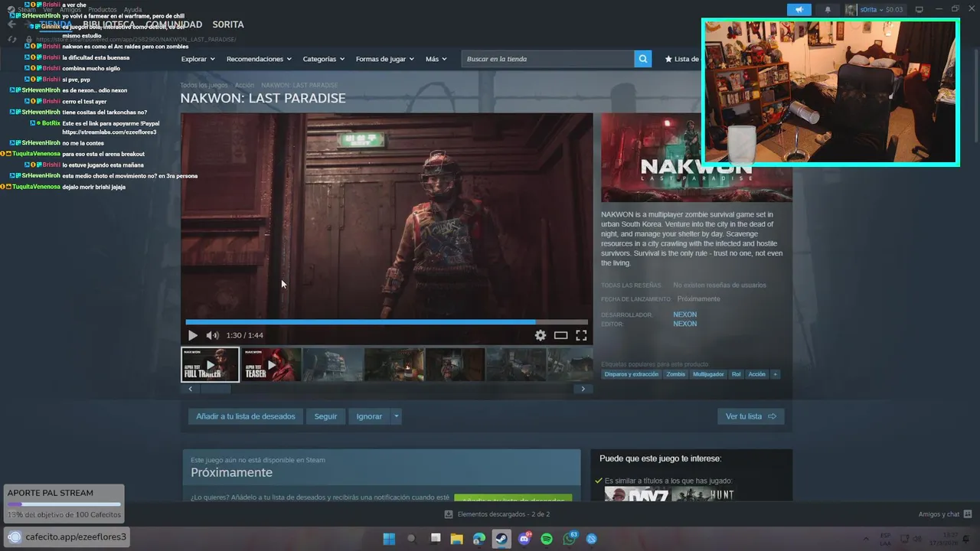Select the Rol tag

736,374
